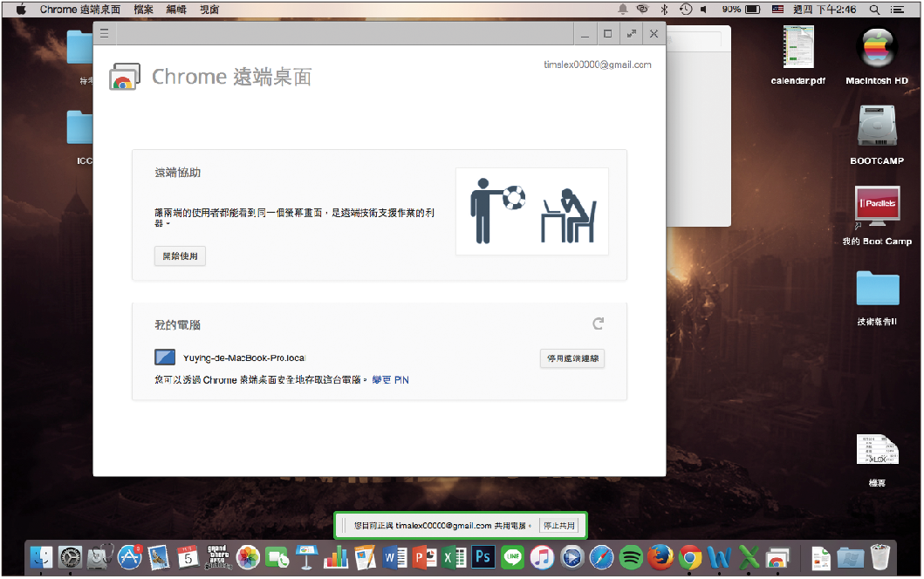This screenshot has height=579, width=924.
Task: Open Keynote from the Dock
Action: [x=306, y=556]
